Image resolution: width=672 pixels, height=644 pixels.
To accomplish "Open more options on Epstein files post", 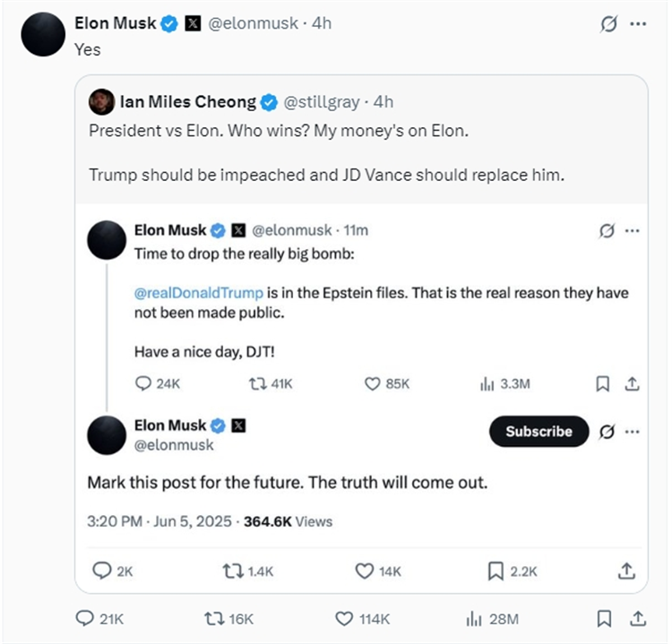I will [633, 230].
